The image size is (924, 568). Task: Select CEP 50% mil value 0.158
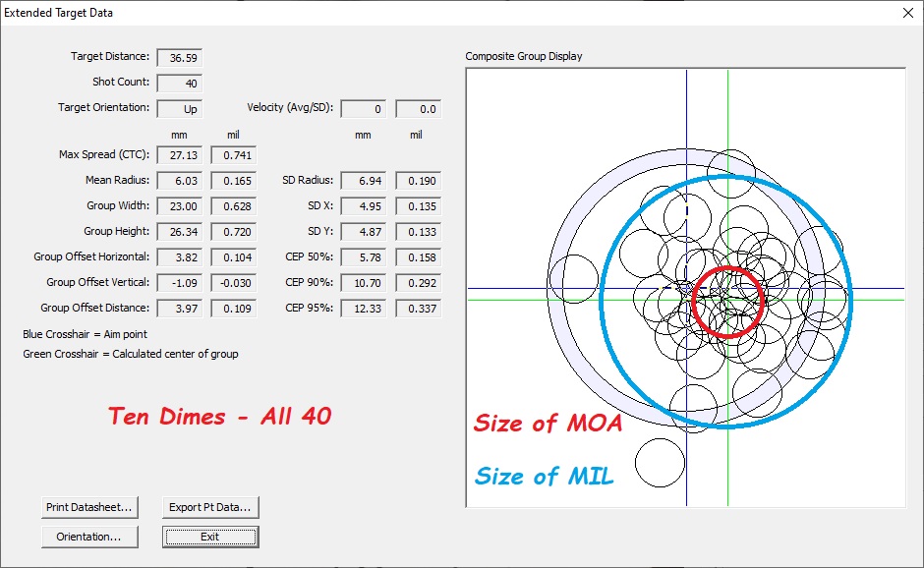(419, 257)
